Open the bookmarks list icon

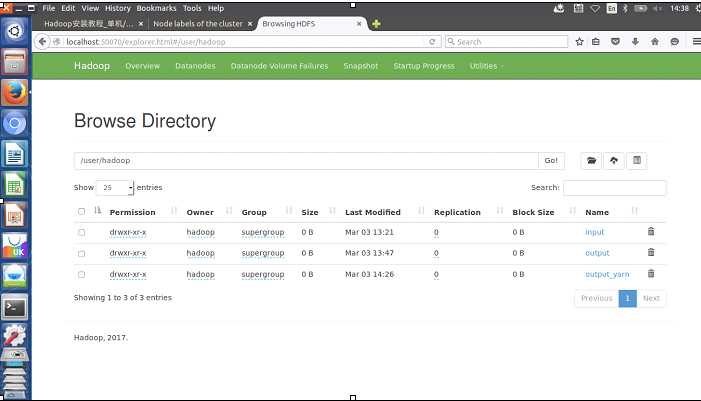[x=595, y=42]
